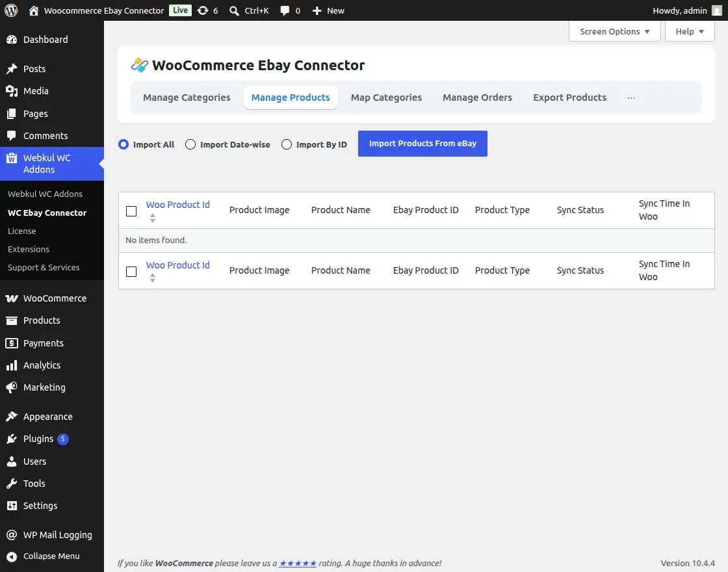Expand the Help dropdown
Viewport: 728px width, 572px height.
pos(690,31)
